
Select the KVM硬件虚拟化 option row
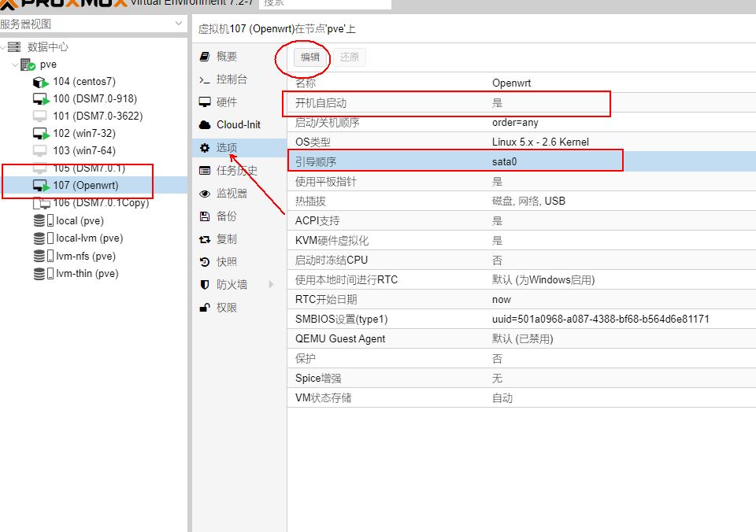click(521, 241)
